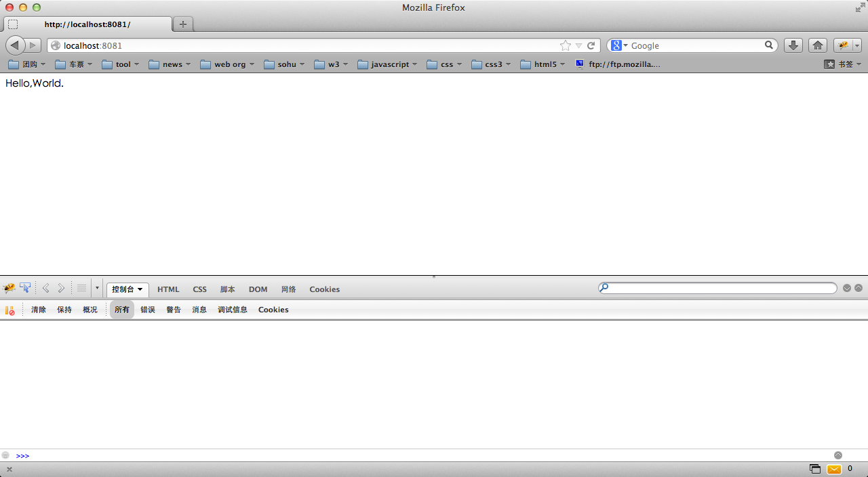Click the Firebug forward history arrow
The height and width of the screenshot is (477, 868).
pyautogui.click(x=61, y=289)
